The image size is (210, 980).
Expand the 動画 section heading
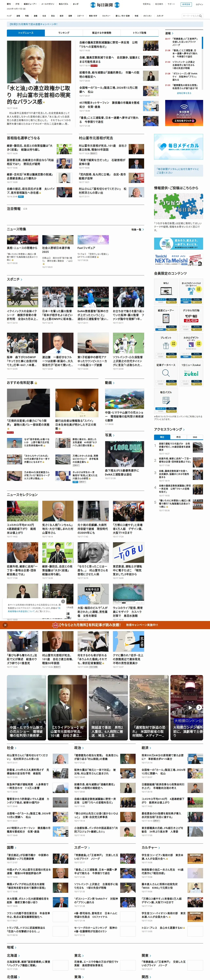click(x=110, y=383)
